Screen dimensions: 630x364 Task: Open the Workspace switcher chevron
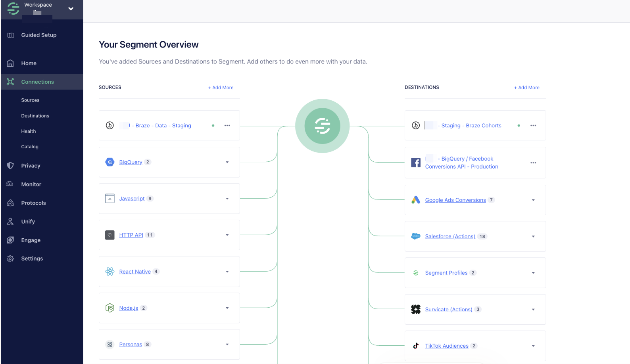[x=71, y=9]
